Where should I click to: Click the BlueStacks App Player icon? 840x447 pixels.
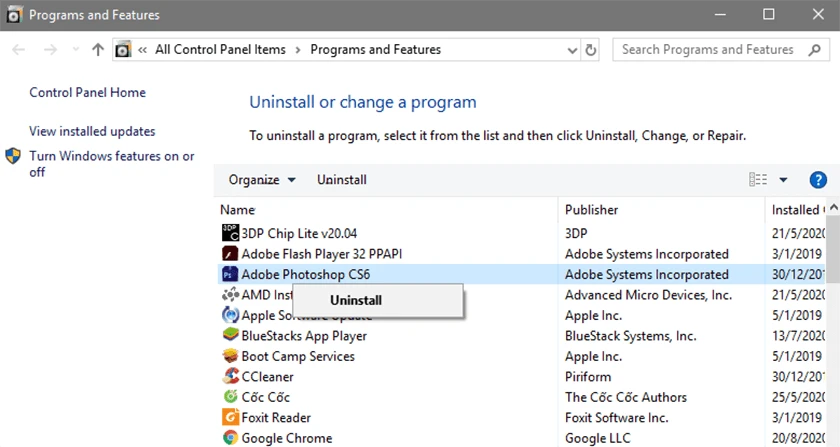pos(230,336)
